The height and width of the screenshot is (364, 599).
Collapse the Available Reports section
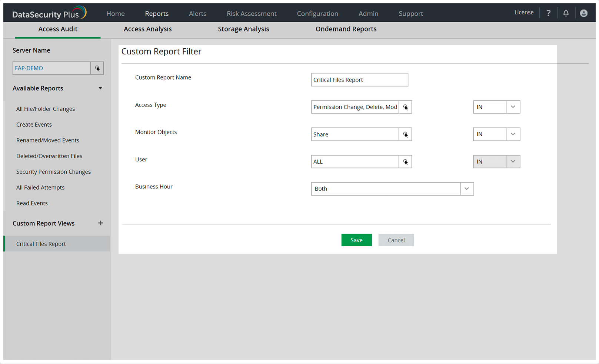(100, 88)
